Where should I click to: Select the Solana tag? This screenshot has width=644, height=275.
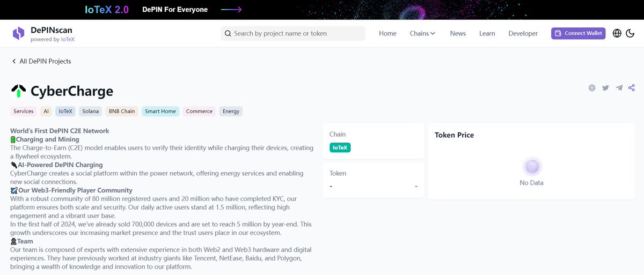click(91, 112)
